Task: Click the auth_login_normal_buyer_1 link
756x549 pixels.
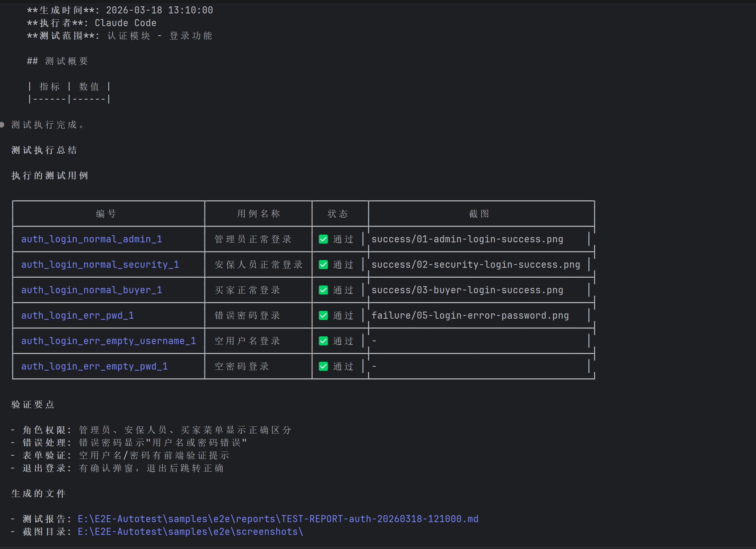Action: pyautogui.click(x=91, y=290)
